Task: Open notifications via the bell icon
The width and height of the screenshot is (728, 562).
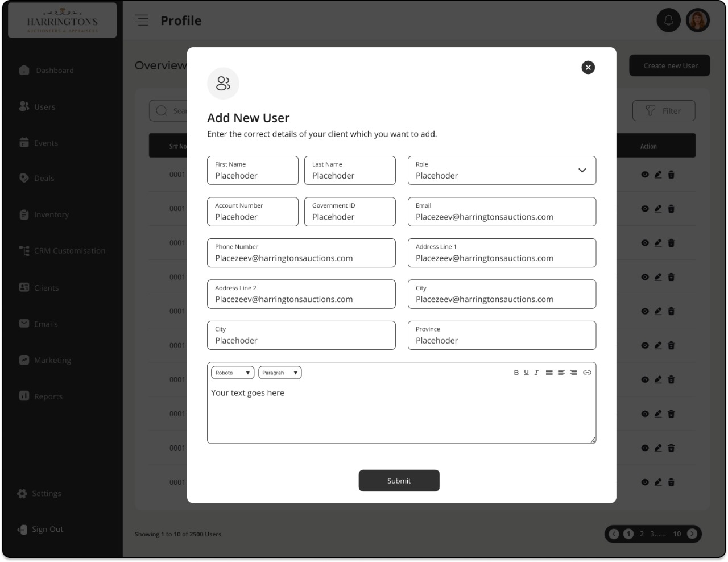Action: click(x=668, y=21)
